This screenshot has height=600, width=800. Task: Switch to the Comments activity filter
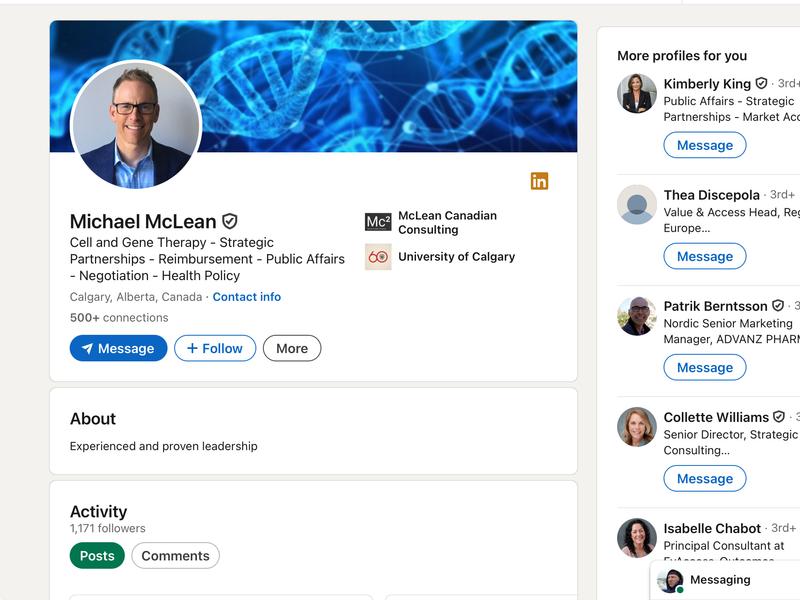[176, 556]
